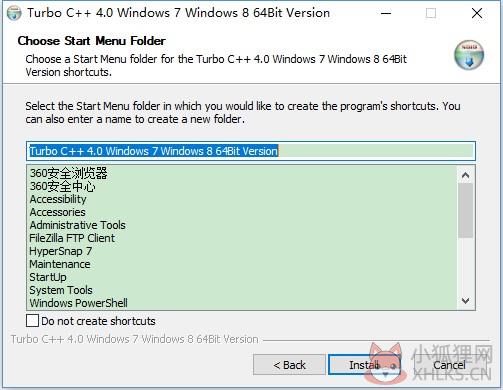Go to previous step with Back button
503x390 pixels.
[289, 365]
